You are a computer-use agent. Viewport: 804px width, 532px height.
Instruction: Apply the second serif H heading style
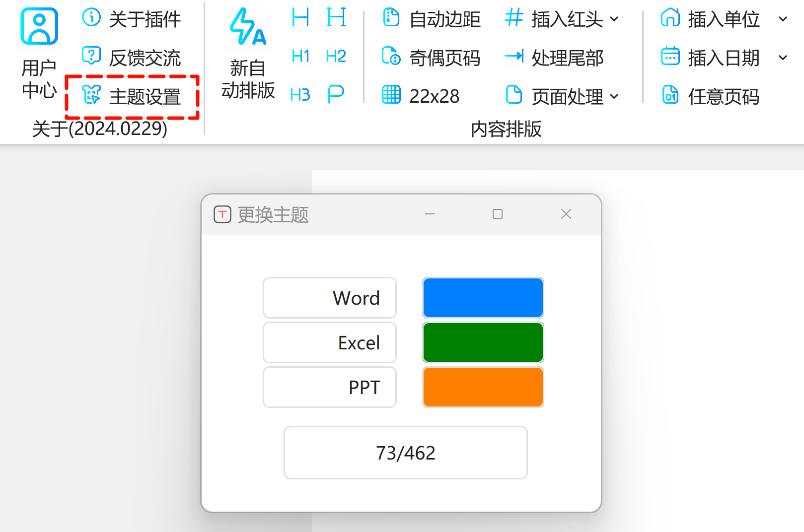tap(336, 17)
